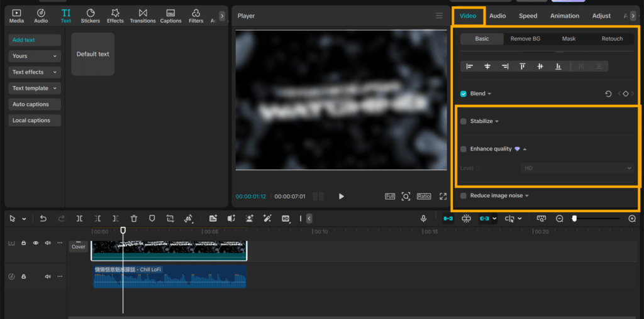
Task: Mute the video track audio
Action: point(48,243)
